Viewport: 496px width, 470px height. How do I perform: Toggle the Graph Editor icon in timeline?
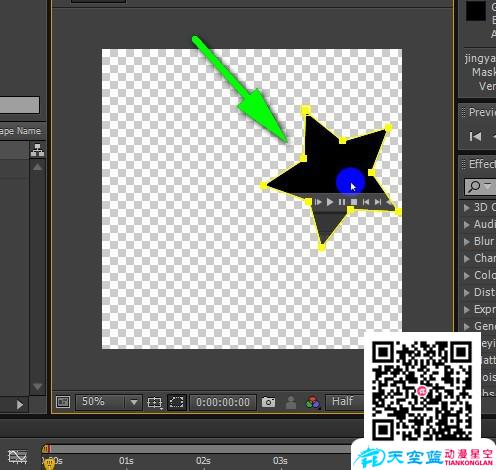point(17,457)
